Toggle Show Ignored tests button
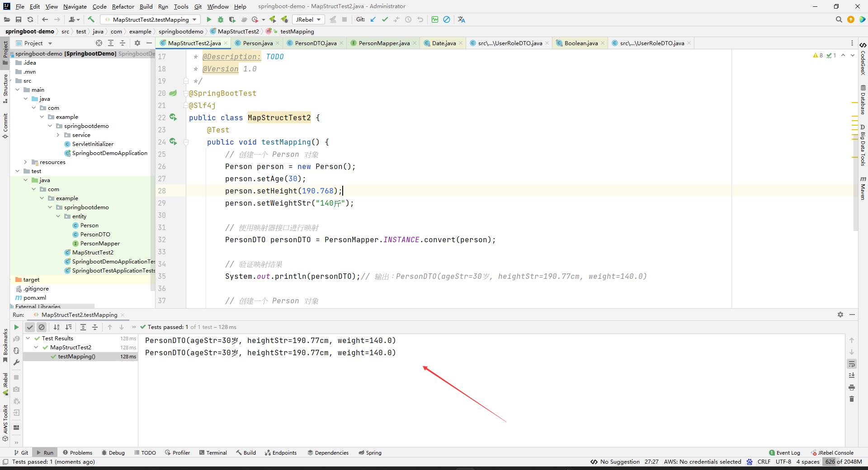Viewport: 868px width, 470px height. tap(42, 327)
